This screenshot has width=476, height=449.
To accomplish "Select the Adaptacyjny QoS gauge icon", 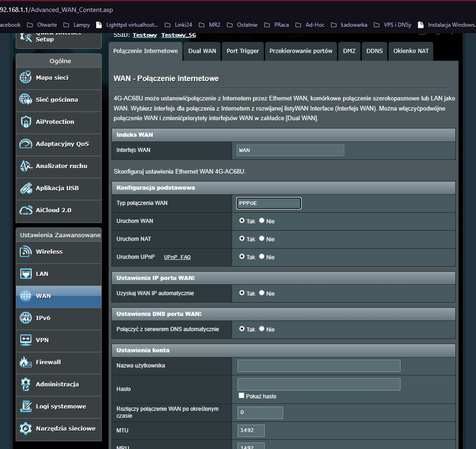I will coord(26,144).
